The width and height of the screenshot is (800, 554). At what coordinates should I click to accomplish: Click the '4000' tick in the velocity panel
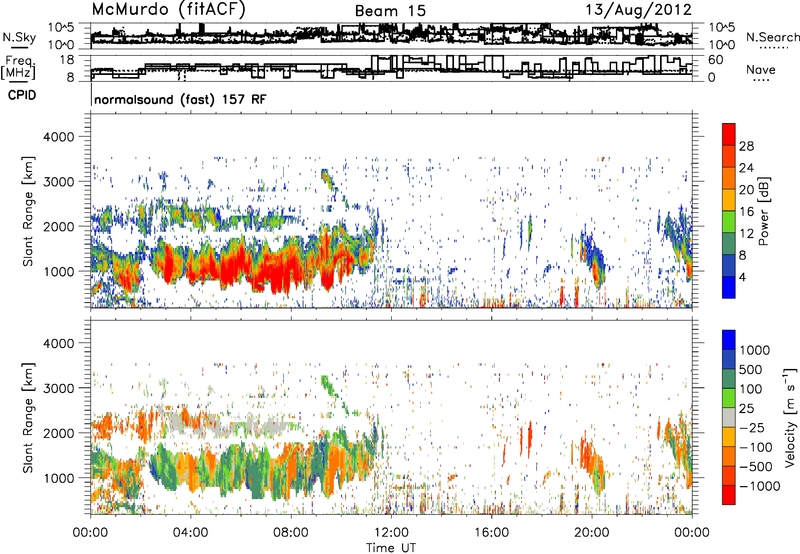click(58, 343)
